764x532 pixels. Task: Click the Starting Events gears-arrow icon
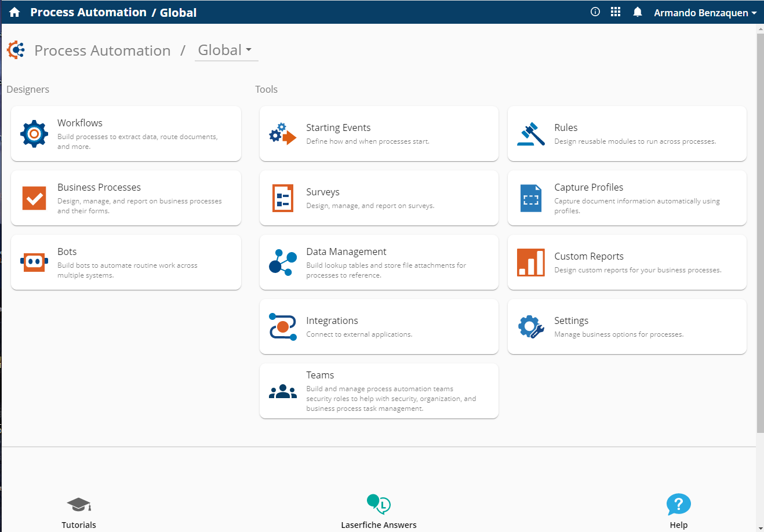(283, 134)
